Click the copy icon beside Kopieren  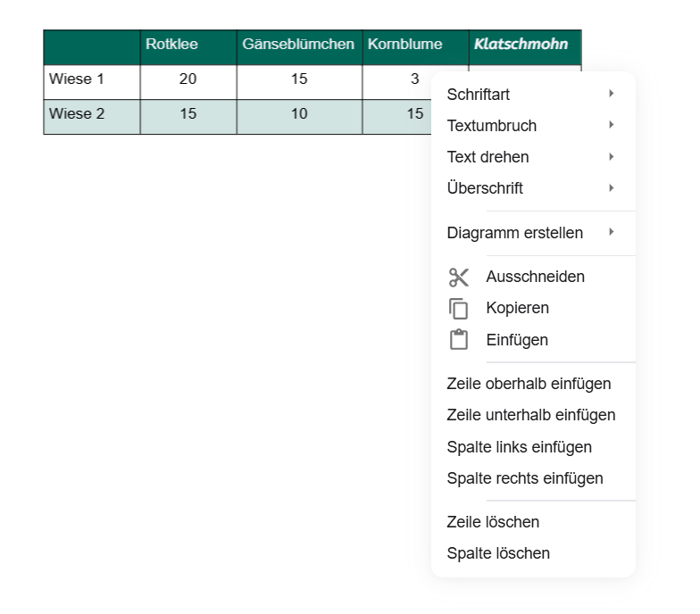459,309
